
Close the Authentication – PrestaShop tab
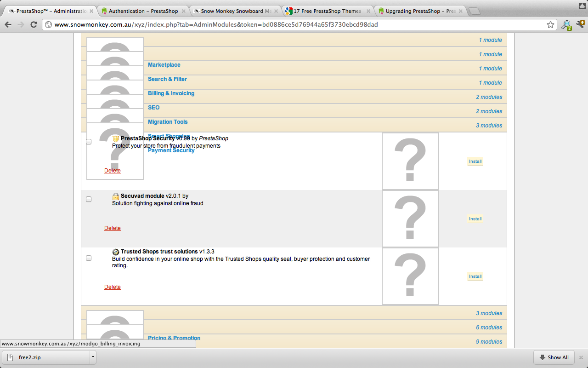[184, 11]
